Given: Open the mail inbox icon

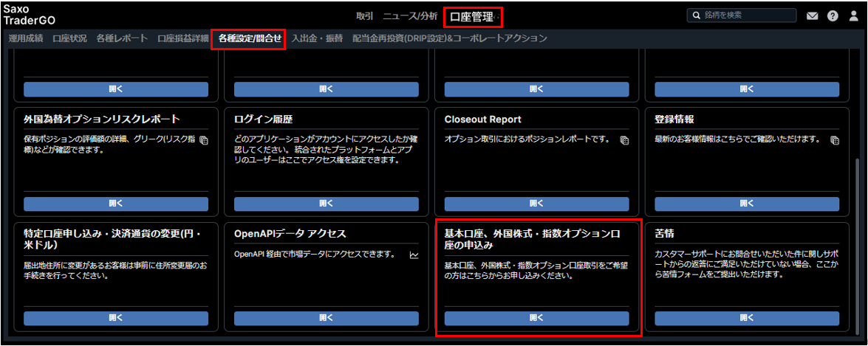Looking at the screenshot, I should point(812,16).
